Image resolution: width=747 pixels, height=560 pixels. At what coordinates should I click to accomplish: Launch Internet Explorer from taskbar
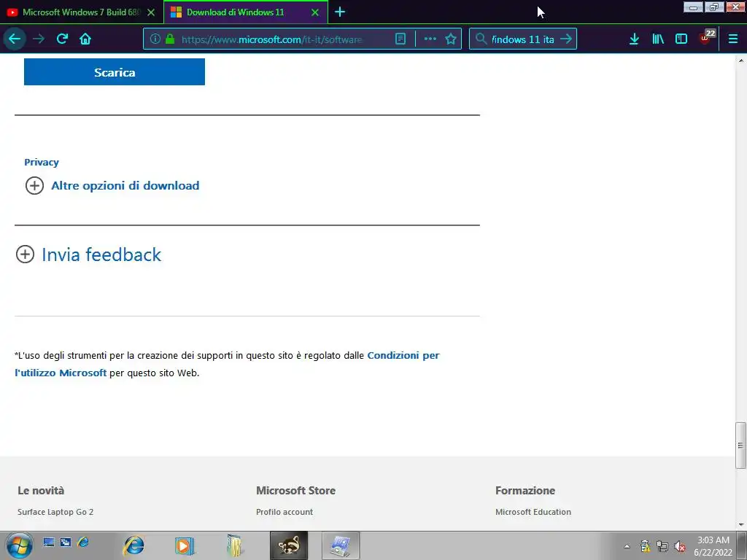pos(133,545)
